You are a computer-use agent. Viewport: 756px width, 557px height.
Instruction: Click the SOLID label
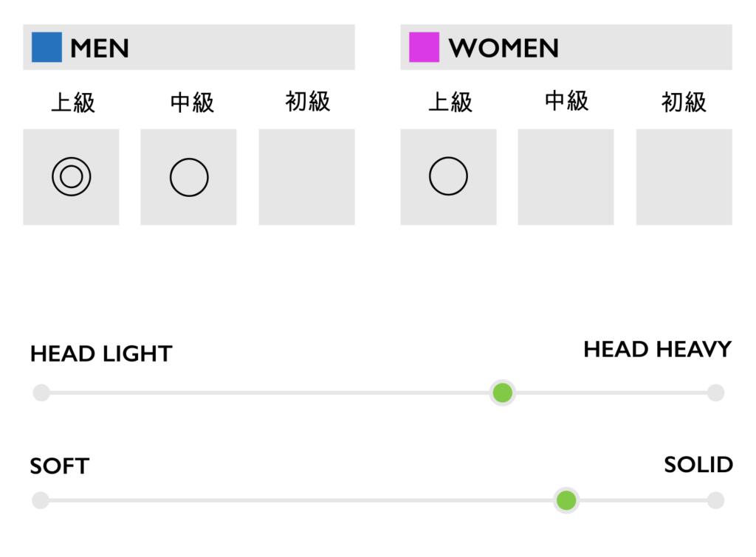[x=698, y=465]
